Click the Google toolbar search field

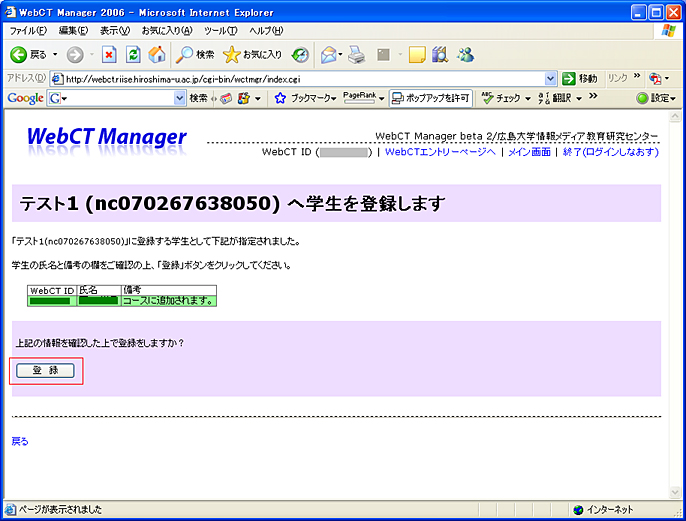118,98
